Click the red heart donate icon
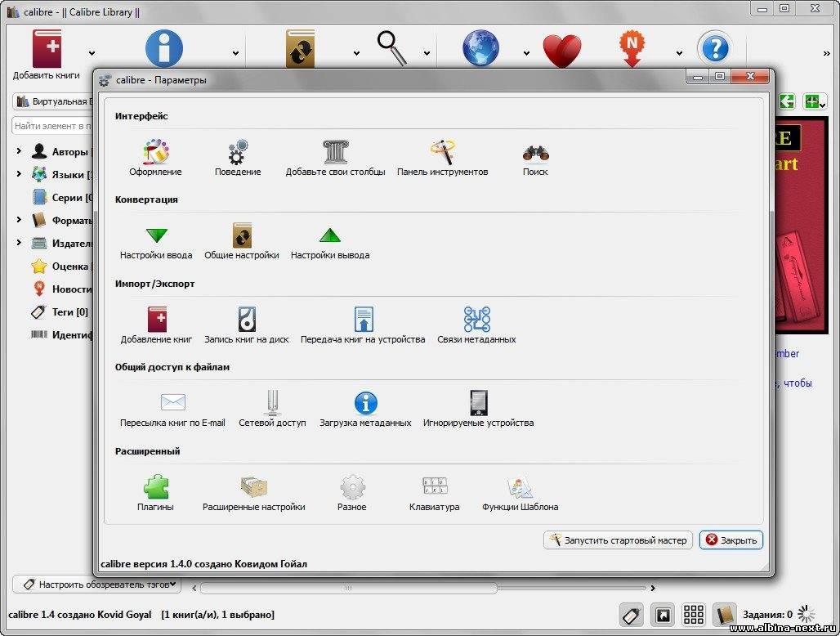This screenshot has height=636, width=840. pos(562,51)
